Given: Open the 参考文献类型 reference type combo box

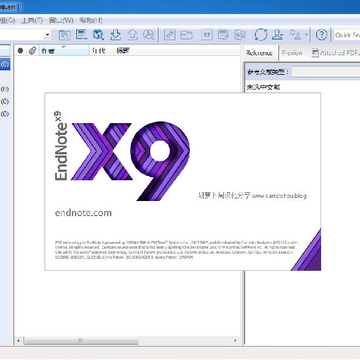Looking at the screenshot, I should [x=326, y=72].
